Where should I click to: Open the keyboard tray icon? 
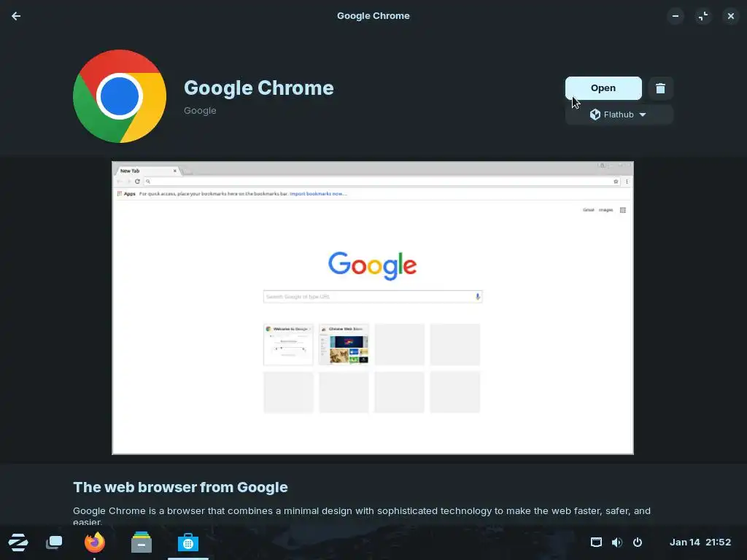(596, 542)
